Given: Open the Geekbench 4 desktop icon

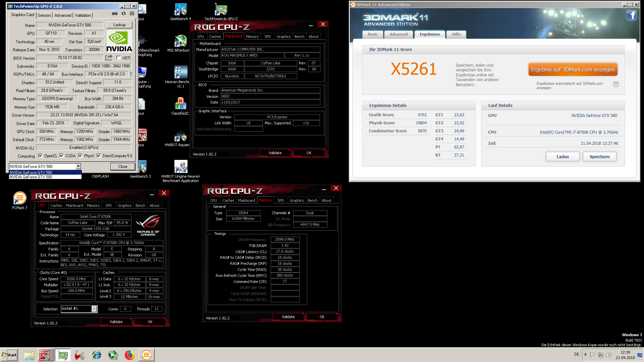Looking at the screenshot, I should click(x=180, y=12).
